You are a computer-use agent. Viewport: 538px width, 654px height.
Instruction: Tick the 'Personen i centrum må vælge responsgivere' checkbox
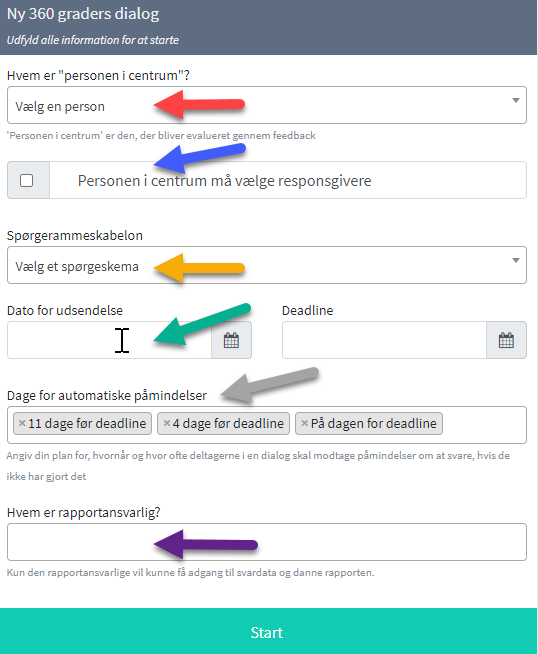(27, 181)
